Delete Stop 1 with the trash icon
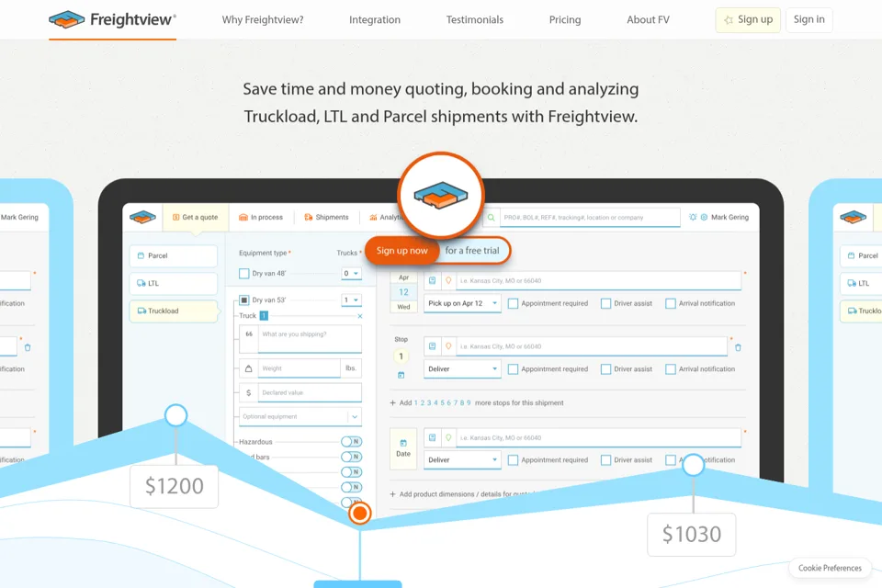The width and height of the screenshot is (882, 588). 738,347
